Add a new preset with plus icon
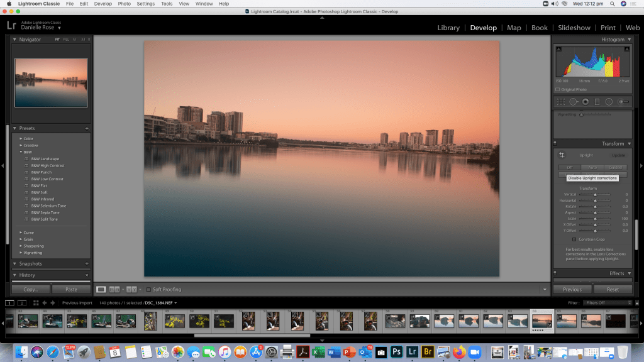The image size is (644, 362). pos(87,128)
